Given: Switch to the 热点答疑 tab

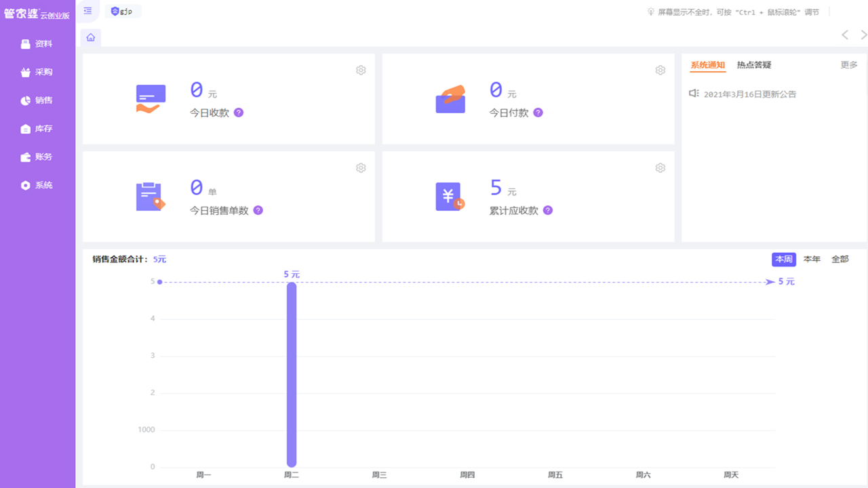Looking at the screenshot, I should pos(754,65).
